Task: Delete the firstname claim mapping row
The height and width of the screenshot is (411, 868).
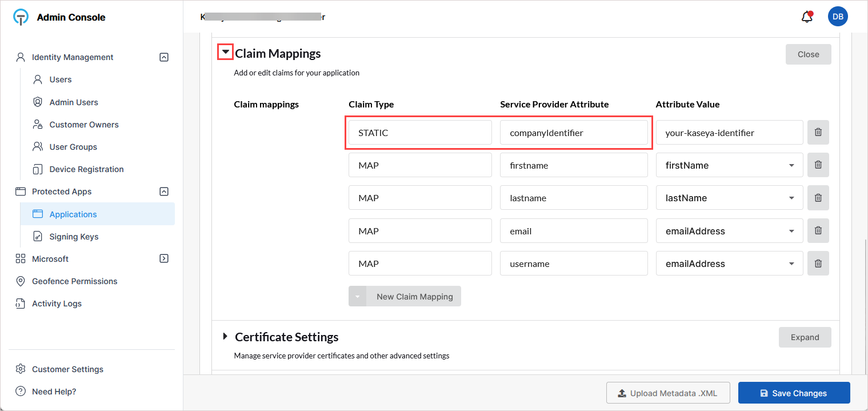Action: coord(818,165)
